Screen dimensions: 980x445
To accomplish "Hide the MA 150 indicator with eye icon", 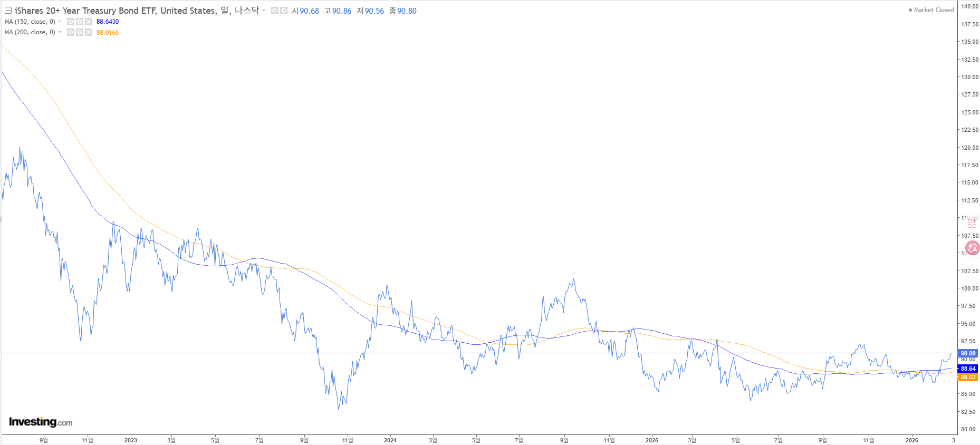I will point(71,22).
